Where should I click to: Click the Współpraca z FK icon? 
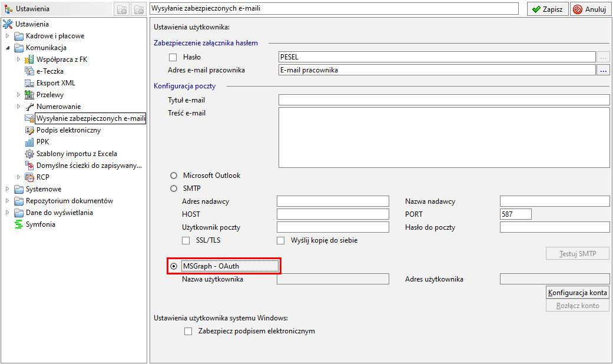(29, 59)
